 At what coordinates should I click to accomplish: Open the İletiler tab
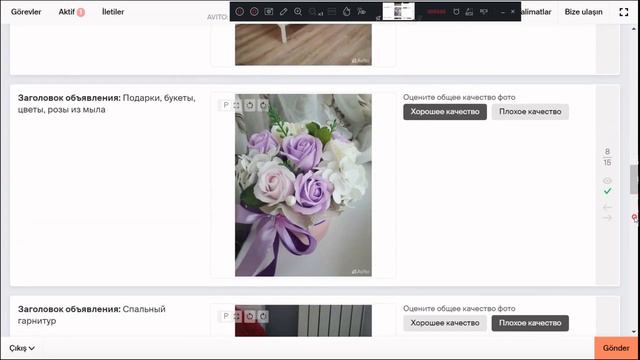click(113, 12)
